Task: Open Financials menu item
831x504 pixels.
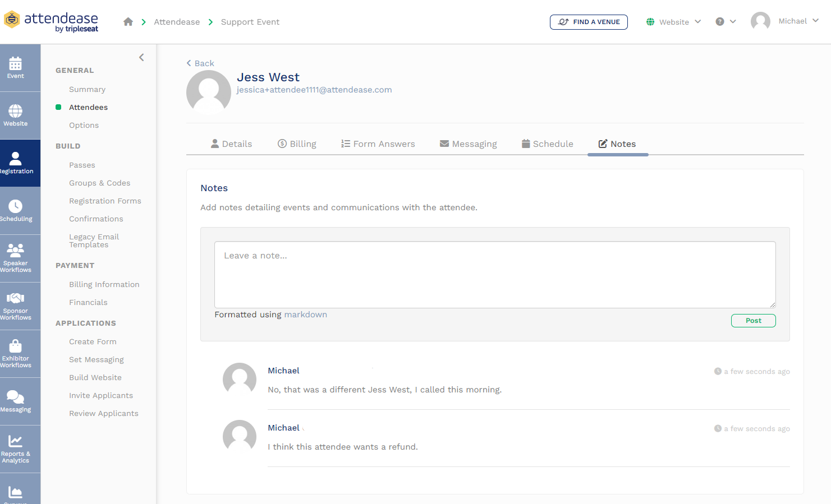Action: [88, 302]
